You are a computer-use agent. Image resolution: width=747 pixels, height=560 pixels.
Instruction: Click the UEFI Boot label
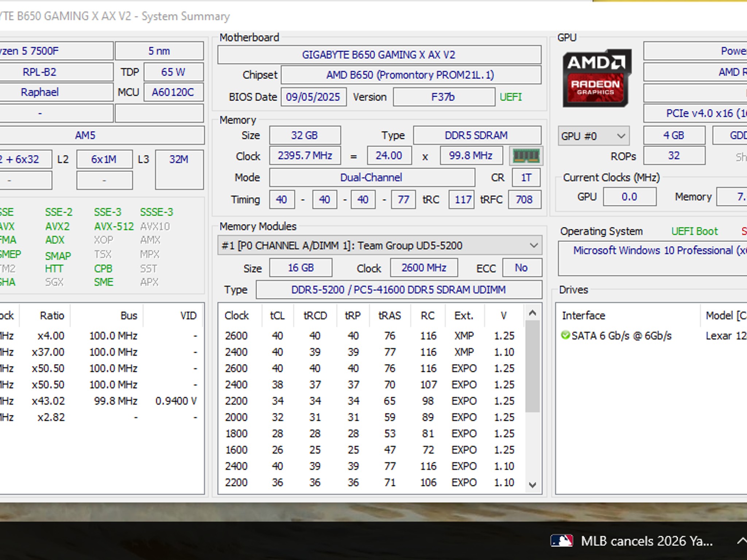694,231
